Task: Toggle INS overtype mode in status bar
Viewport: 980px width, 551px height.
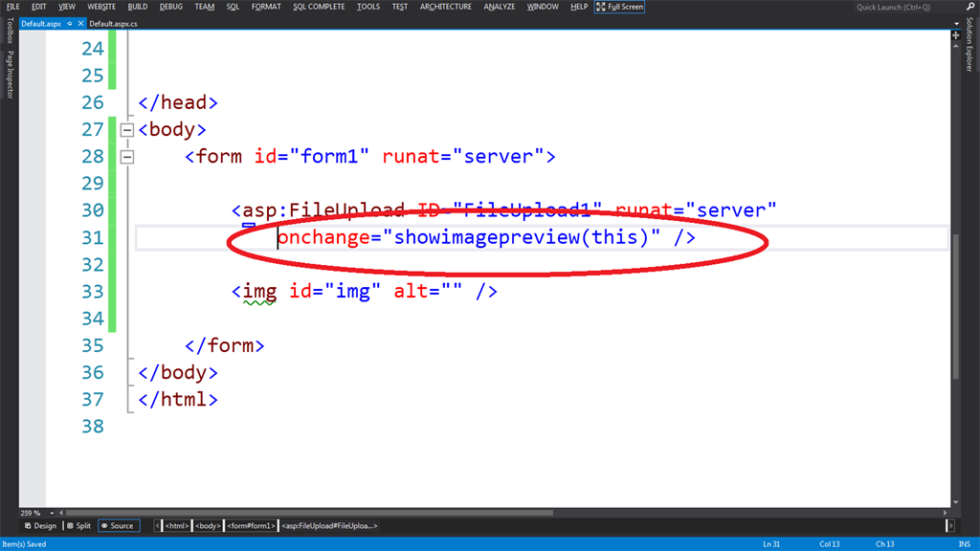Action: pos(963,543)
